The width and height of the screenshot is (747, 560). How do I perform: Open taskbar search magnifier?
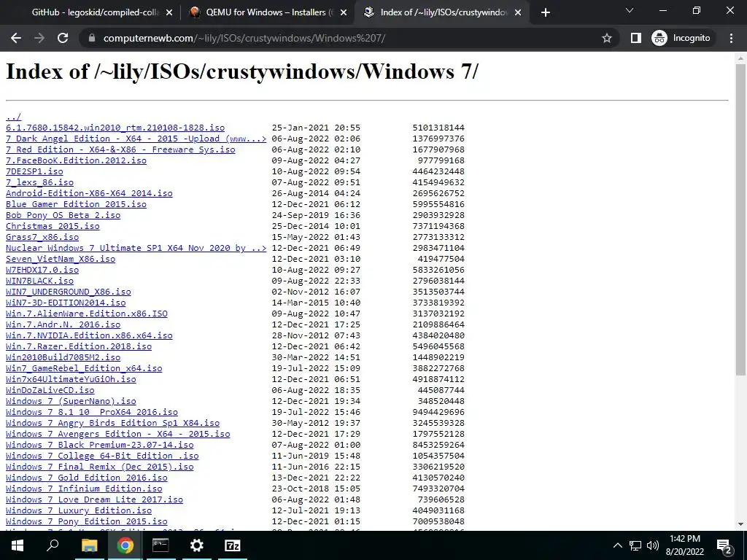[53, 545]
